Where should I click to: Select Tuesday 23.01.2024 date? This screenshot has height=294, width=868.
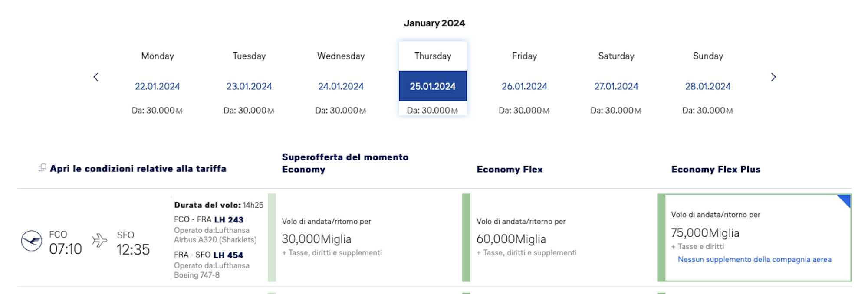pos(249,86)
